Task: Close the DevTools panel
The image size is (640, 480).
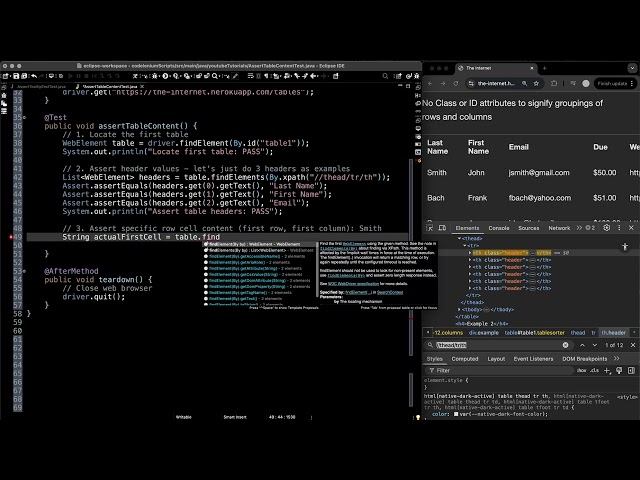Action: (x=631, y=228)
